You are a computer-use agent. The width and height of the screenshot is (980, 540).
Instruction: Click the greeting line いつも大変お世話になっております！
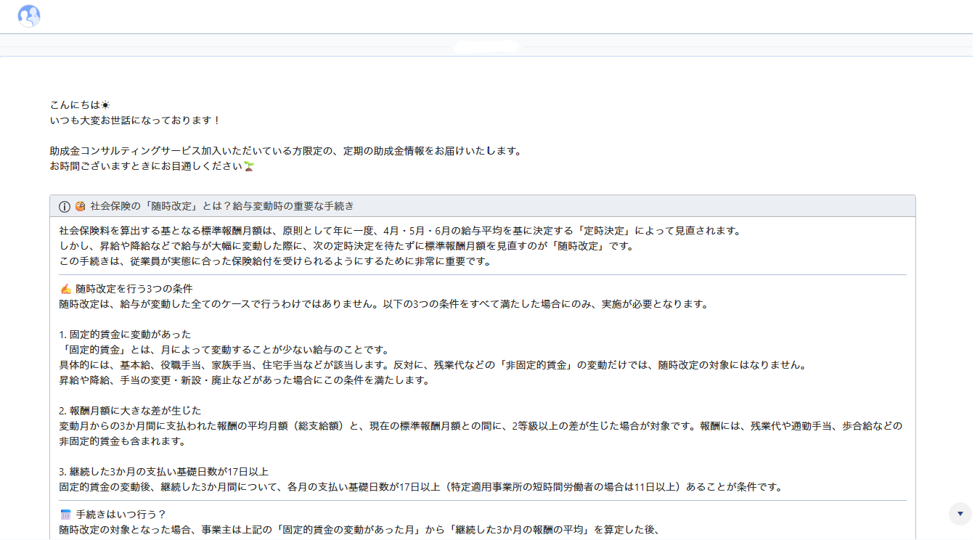pos(135,120)
